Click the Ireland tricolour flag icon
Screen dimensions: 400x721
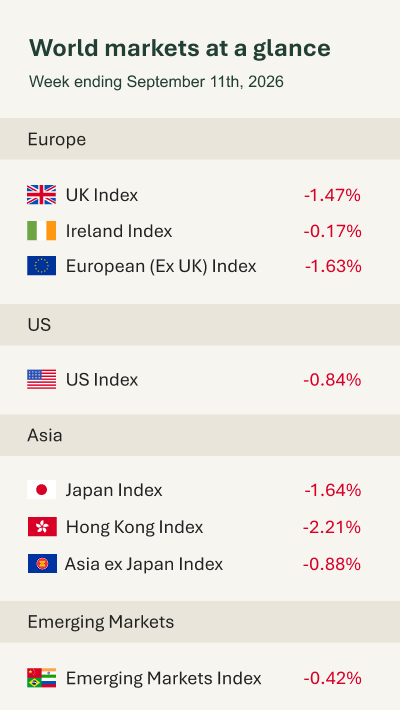pyautogui.click(x=41, y=230)
